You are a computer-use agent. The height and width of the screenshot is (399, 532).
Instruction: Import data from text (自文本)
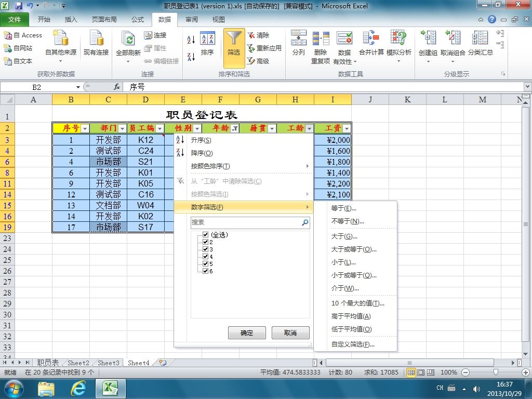(18, 61)
